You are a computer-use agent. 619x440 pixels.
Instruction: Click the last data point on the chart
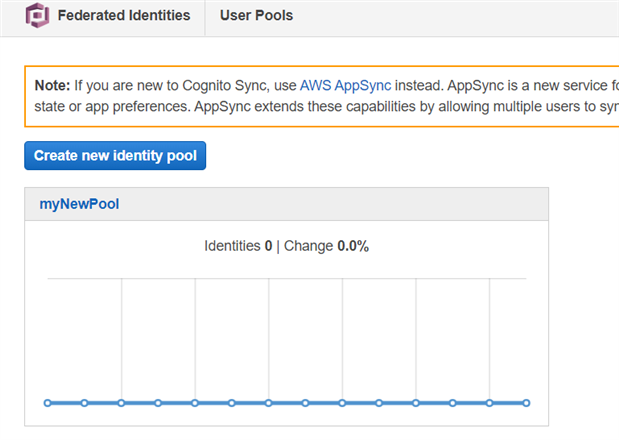coord(526,403)
